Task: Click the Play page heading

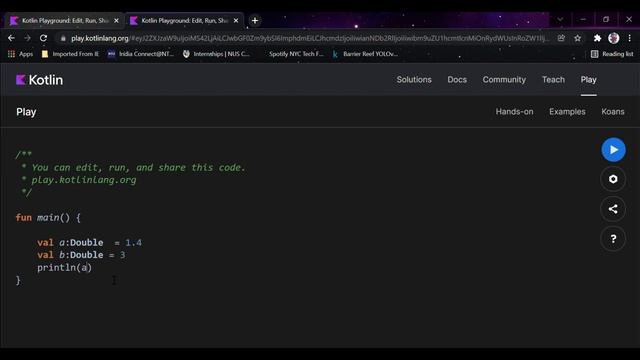Action: (x=26, y=112)
